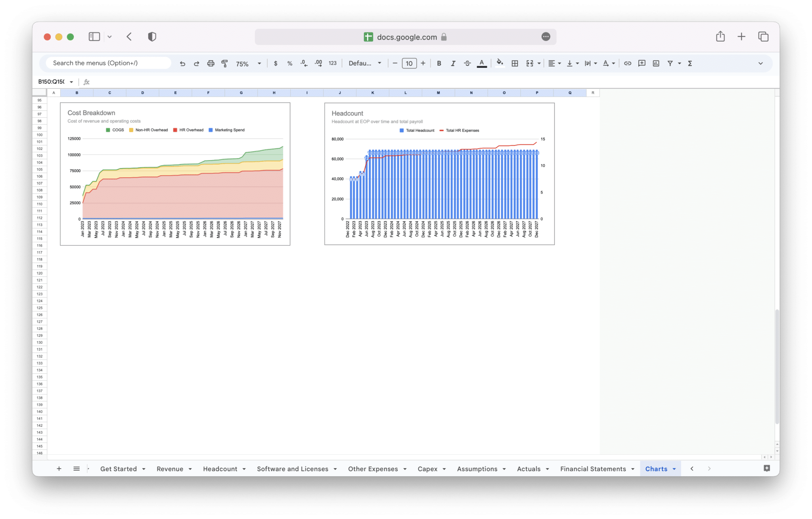Format as currency with dollar icon
Image resolution: width=812 pixels, height=519 pixels.
[276, 63]
